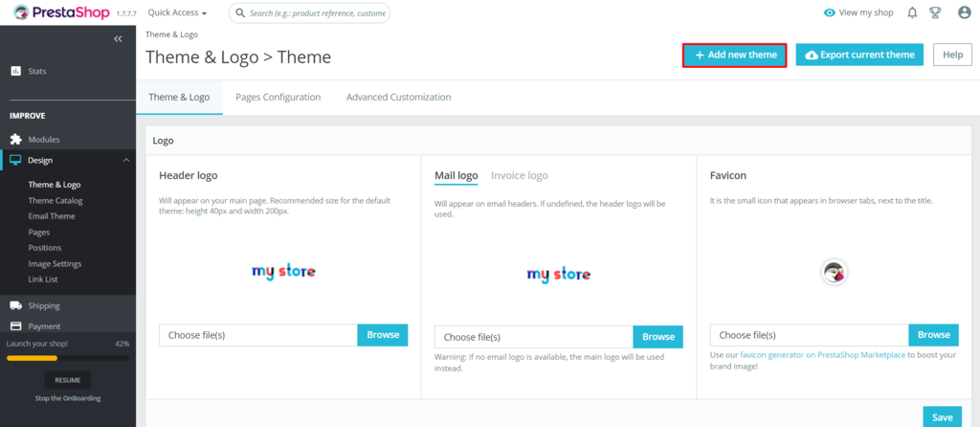Screen dimensions: 980x427
Task: Open the Quick Access dropdown
Action: pyautogui.click(x=177, y=12)
